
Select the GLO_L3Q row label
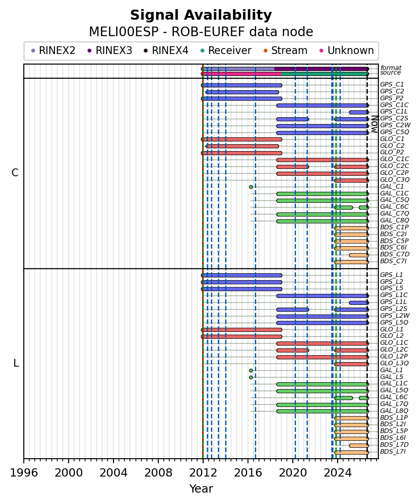click(394, 363)
